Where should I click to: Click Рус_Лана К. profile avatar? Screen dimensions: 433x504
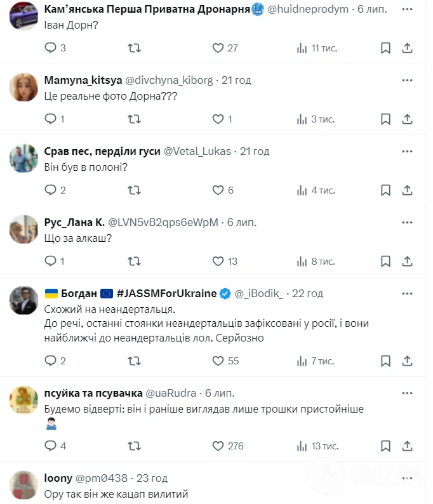click(23, 229)
